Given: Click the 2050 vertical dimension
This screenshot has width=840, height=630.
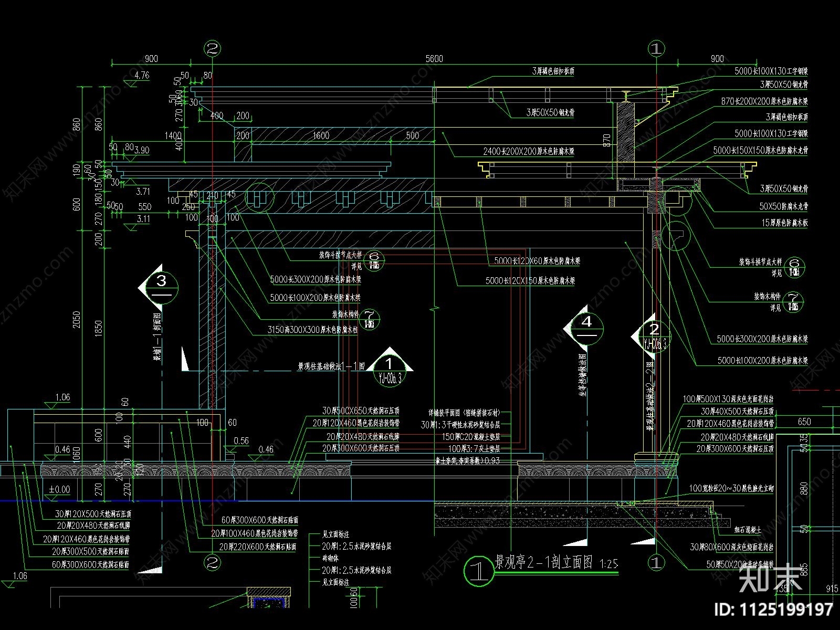Looking at the screenshot, I should point(77,320).
